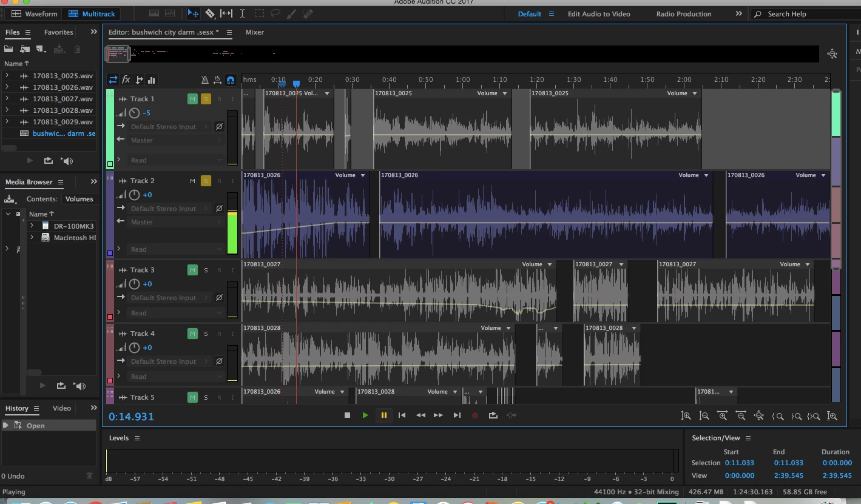This screenshot has height=504, width=861.
Task: Select Macintosh HD in Media Browser
Action: 75,238
